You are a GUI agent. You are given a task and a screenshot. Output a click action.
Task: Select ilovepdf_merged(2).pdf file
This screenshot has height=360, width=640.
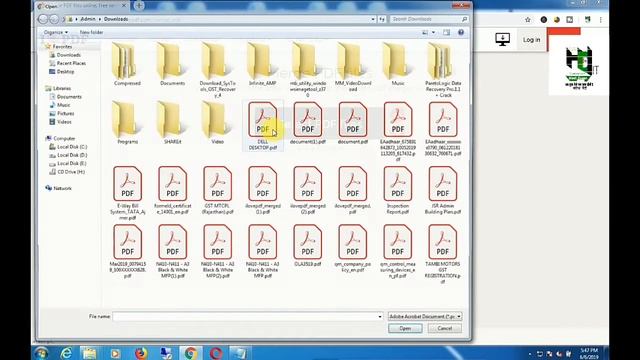[x=308, y=190]
